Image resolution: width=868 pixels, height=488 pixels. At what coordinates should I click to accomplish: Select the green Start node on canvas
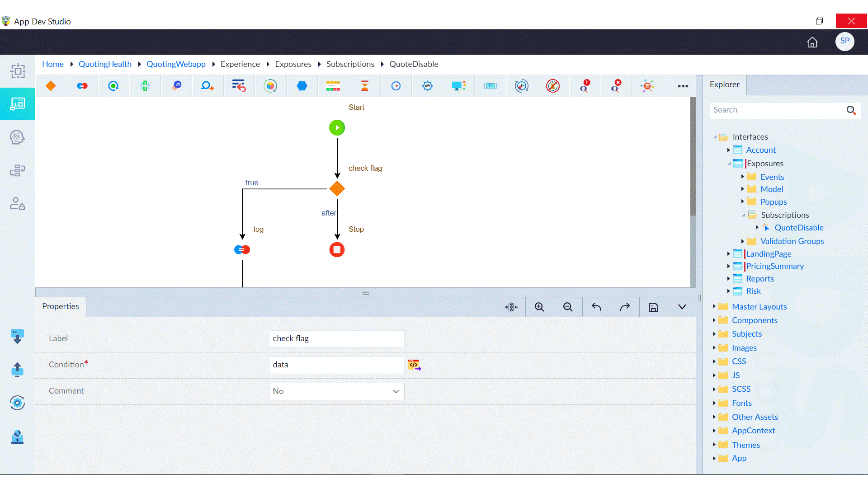pos(337,128)
